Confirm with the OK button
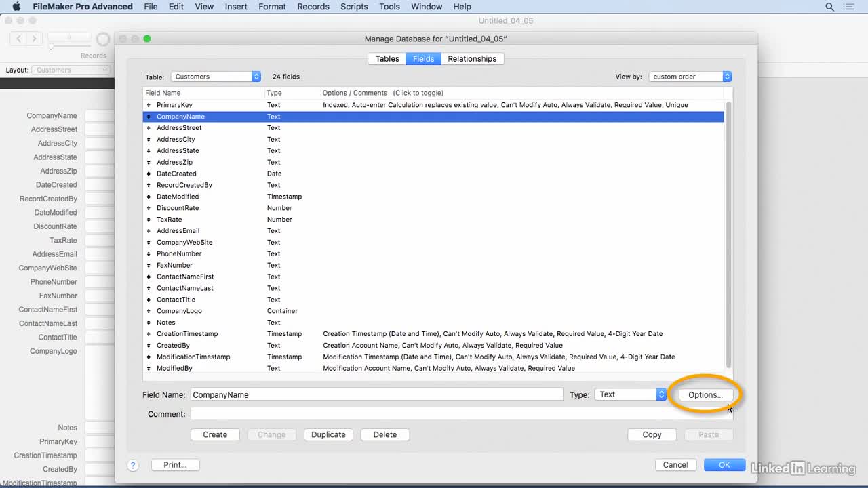 point(724,465)
